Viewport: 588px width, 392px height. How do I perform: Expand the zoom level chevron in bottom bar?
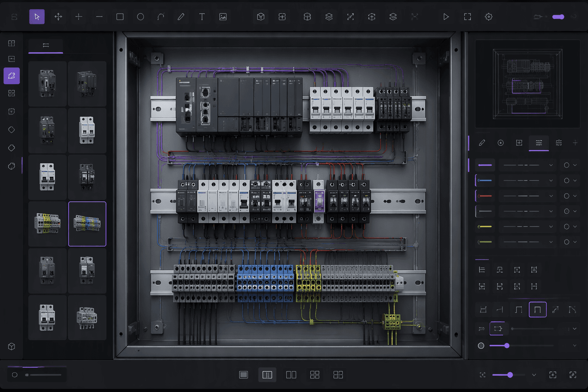pyautogui.click(x=534, y=375)
